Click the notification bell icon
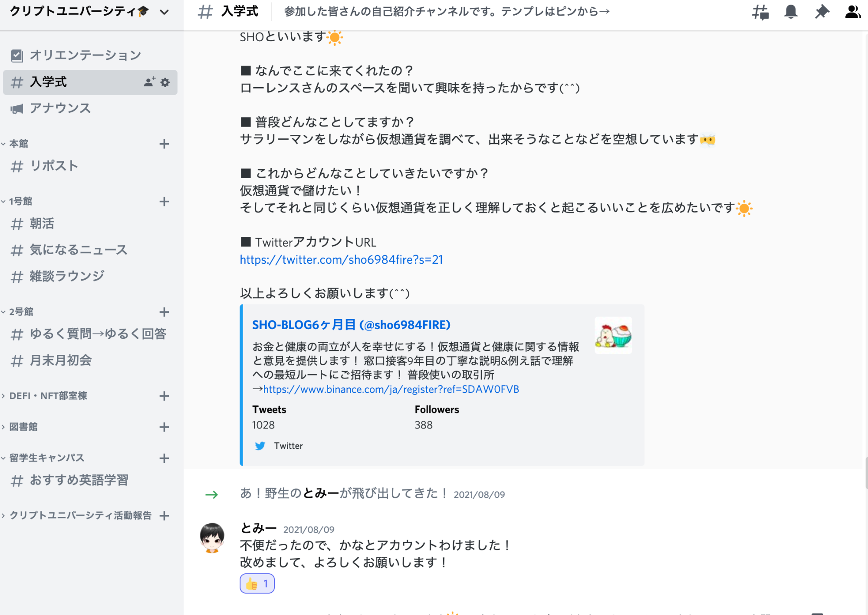Screen dimensions: 868x615 (791, 12)
